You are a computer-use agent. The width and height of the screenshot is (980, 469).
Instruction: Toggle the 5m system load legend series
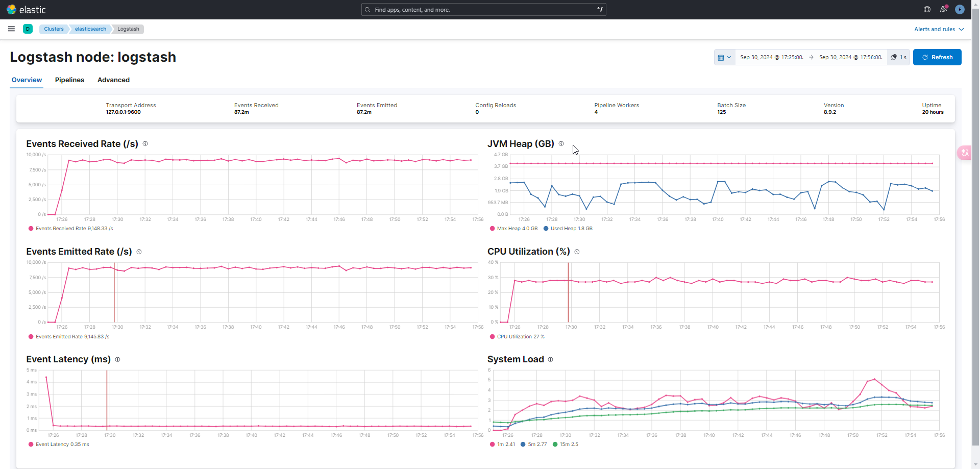point(533,445)
